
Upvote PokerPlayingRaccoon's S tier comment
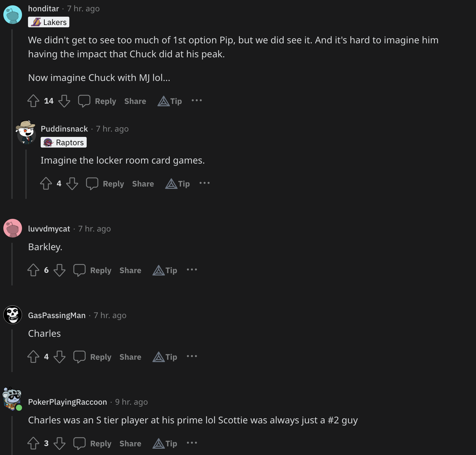click(33, 443)
